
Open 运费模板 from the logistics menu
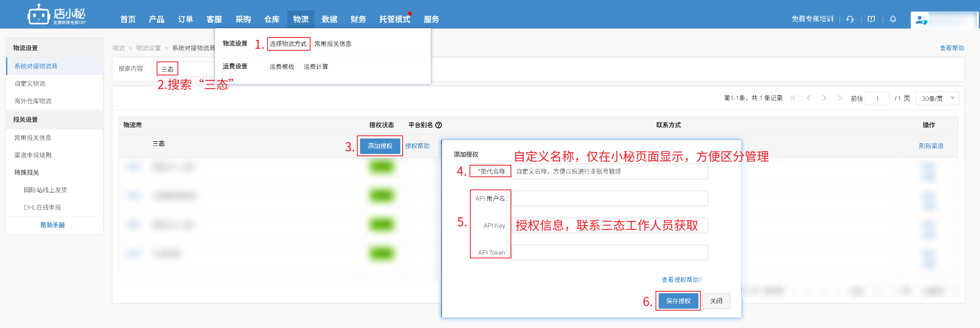(282, 67)
